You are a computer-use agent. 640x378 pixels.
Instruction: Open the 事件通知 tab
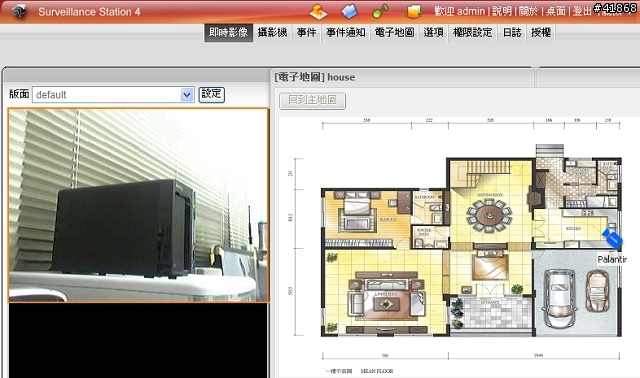(346, 33)
